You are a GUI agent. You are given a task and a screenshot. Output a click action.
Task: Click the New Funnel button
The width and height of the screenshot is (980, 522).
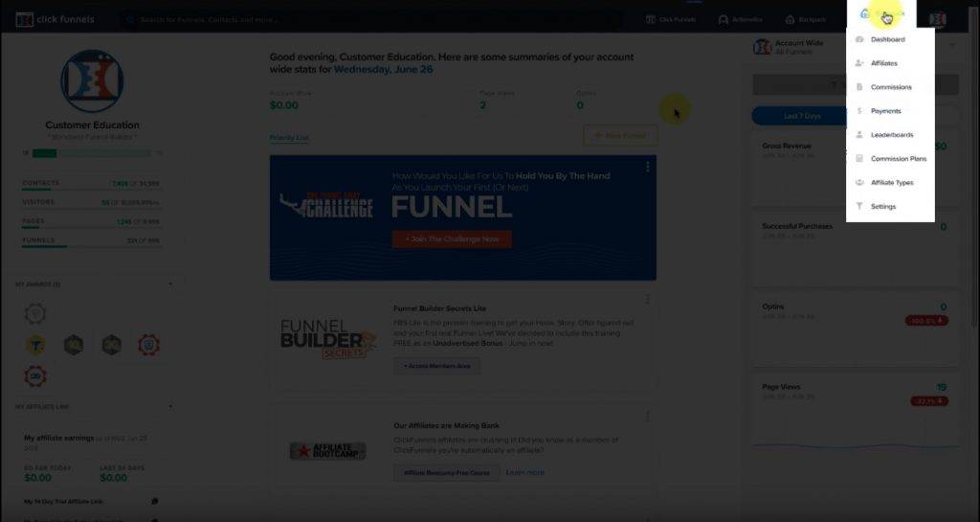620,135
